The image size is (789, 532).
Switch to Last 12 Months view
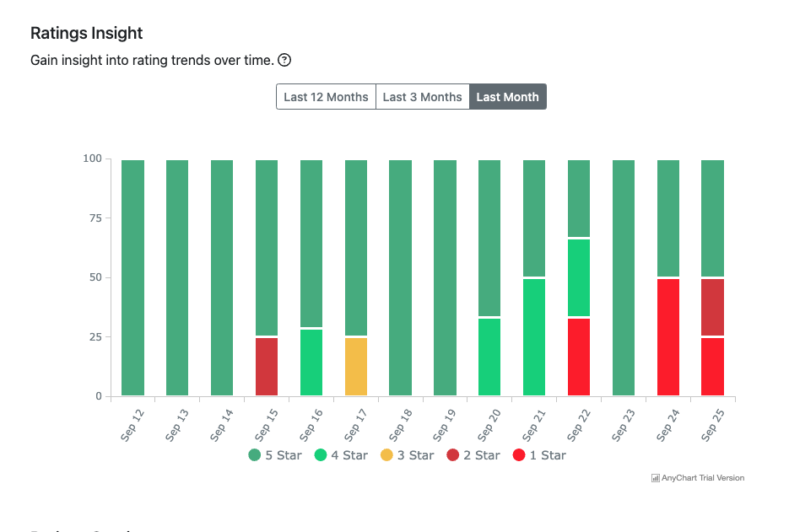point(326,97)
